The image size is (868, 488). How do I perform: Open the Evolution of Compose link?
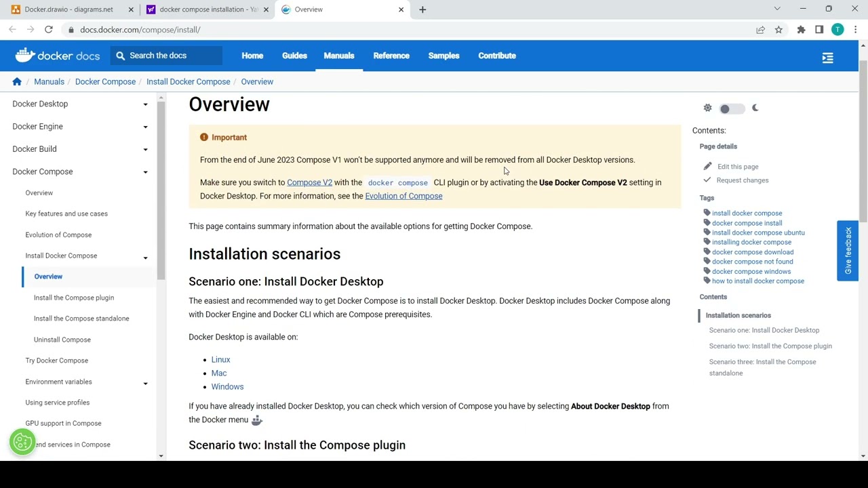coord(403,196)
